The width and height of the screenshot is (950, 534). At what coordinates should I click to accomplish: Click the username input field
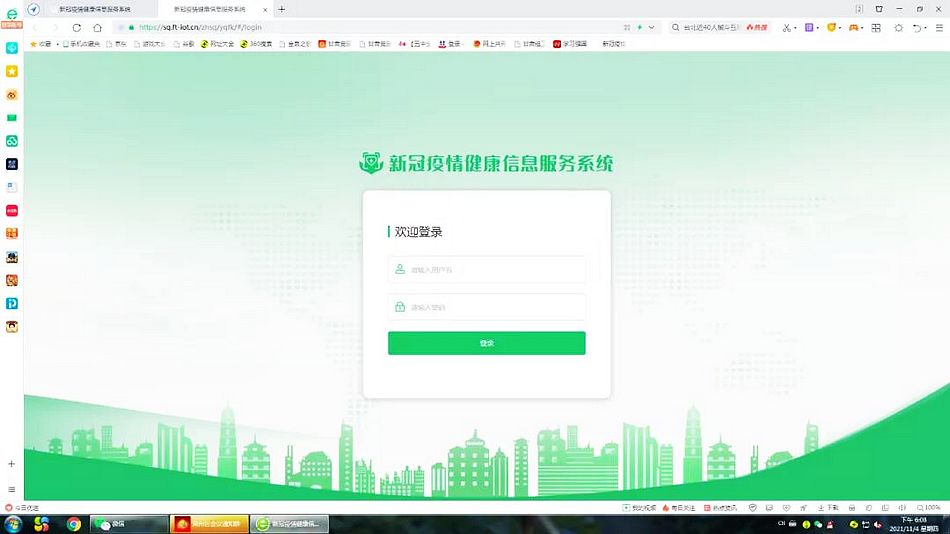(486, 269)
